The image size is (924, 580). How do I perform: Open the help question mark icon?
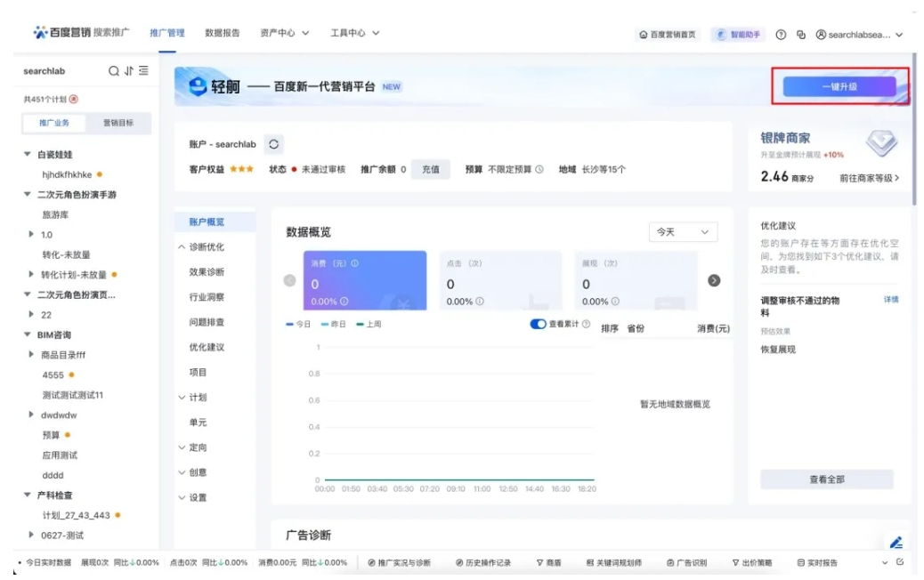click(781, 35)
